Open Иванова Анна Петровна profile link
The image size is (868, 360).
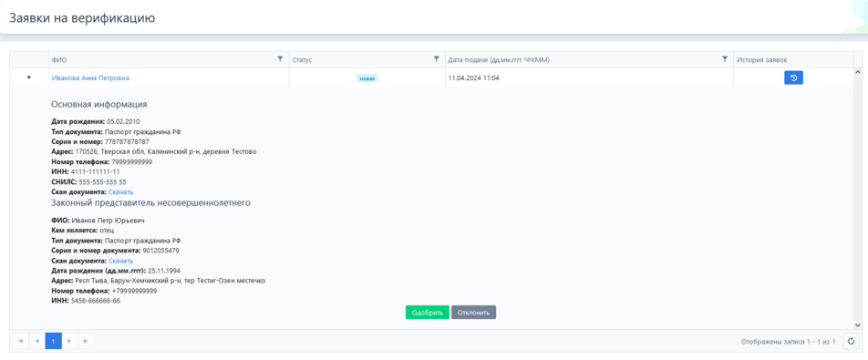[x=91, y=78]
